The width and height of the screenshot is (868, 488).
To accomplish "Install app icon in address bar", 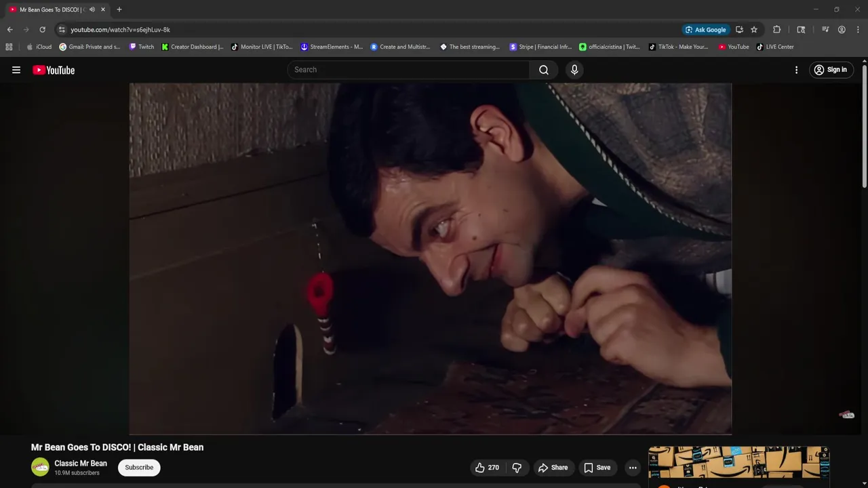I will 739,30.
